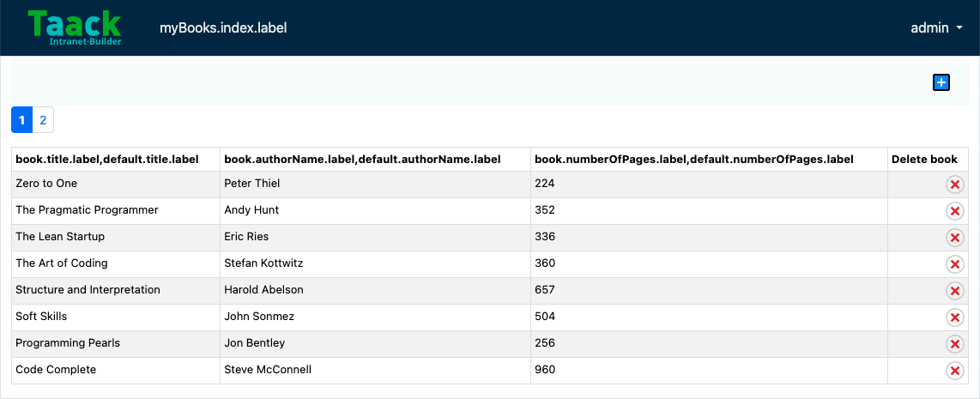Remove the Soft Skills book

pos(954,317)
